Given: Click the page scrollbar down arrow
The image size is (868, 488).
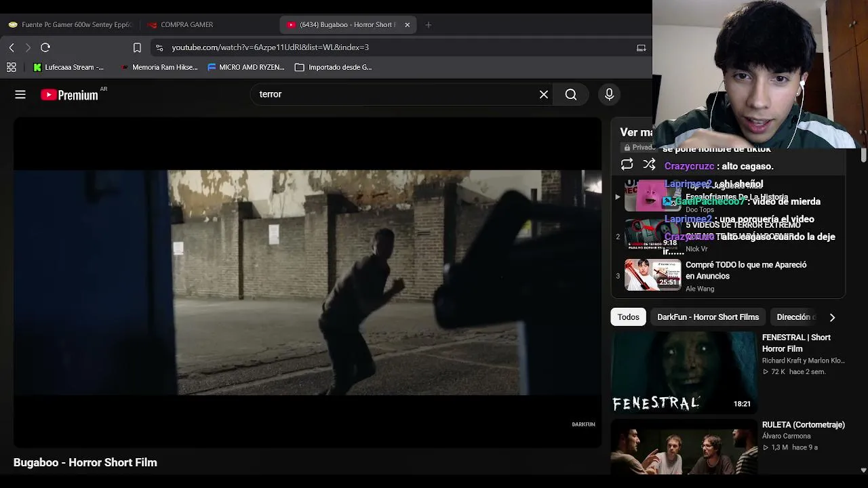Looking at the screenshot, I should point(863,470).
